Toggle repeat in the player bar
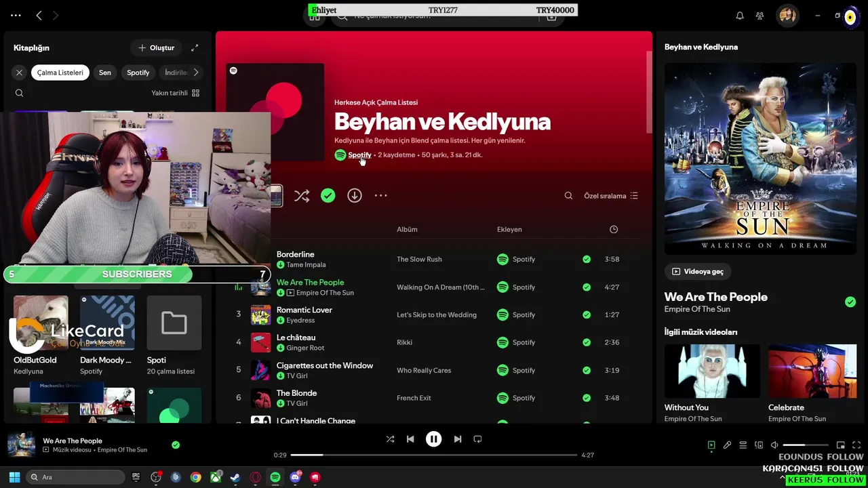The image size is (868, 488). tap(477, 439)
